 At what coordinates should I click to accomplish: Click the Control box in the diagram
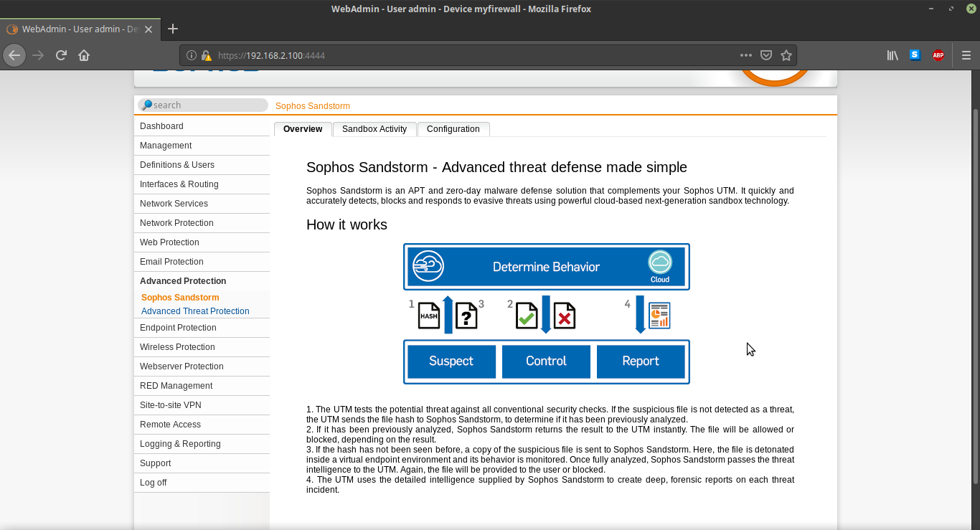[x=546, y=361]
